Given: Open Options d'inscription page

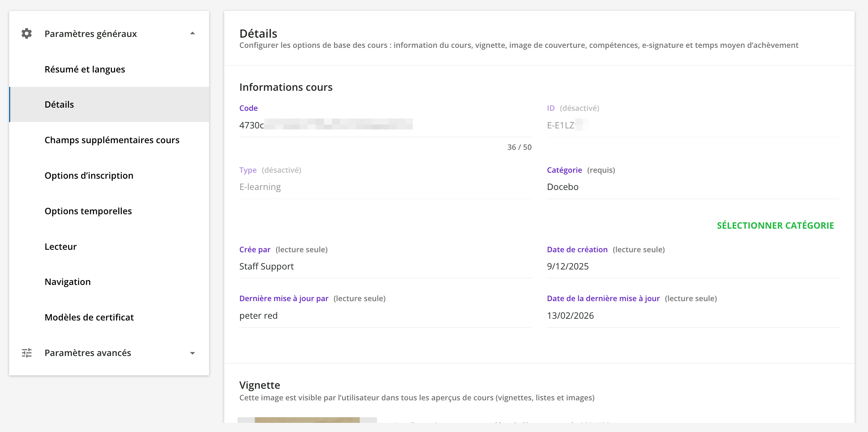Looking at the screenshot, I should pyautogui.click(x=89, y=176).
